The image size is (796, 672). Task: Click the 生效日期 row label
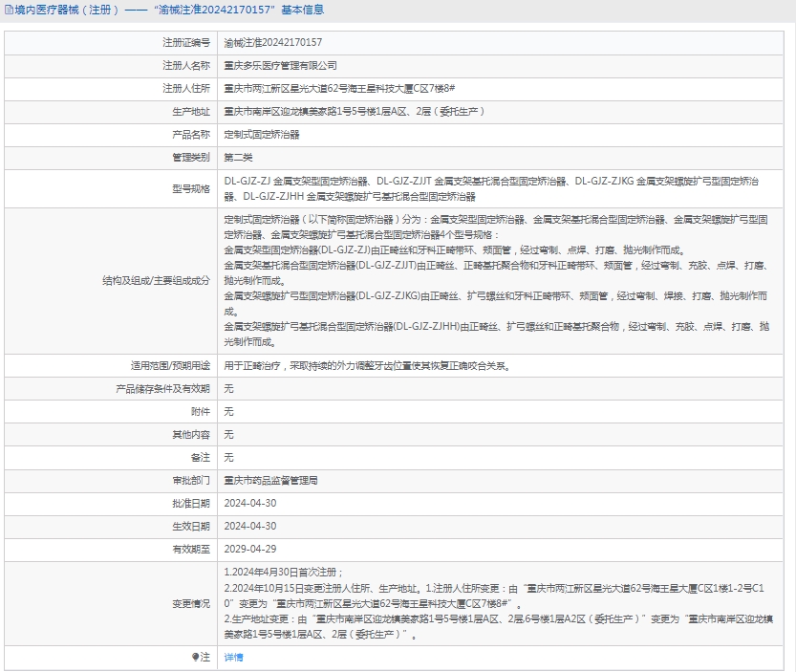tap(190, 526)
